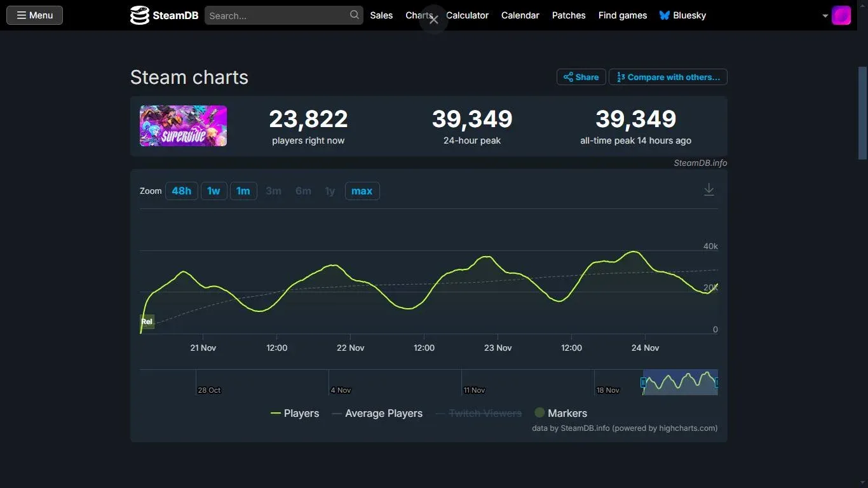Image resolution: width=868 pixels, height=488 pixels.
Task: Set chart zoom to 1w
Action: coord(214,191)
